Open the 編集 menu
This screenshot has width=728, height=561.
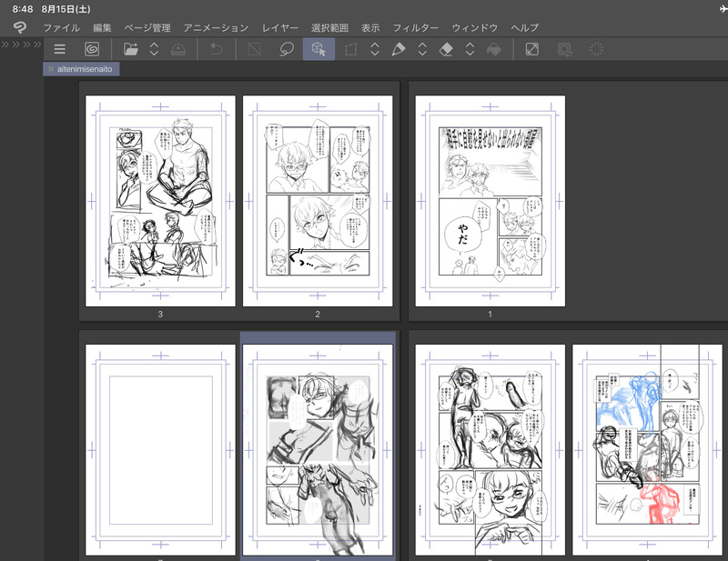coord(102,28)
